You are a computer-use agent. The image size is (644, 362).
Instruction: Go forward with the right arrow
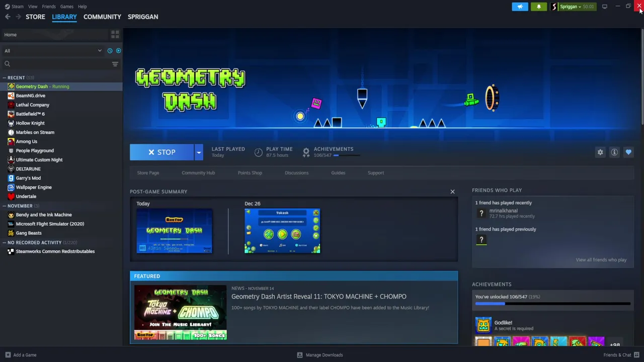pyautogui.click(x=18, y=17)
